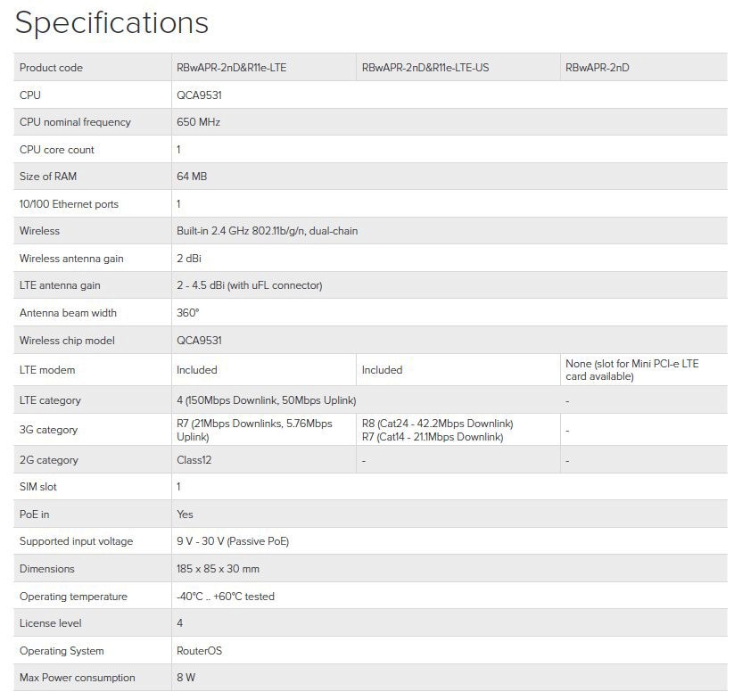
Task: Select the Class12 2G category value
Action: pyautogui.click(x=194, y=460)
